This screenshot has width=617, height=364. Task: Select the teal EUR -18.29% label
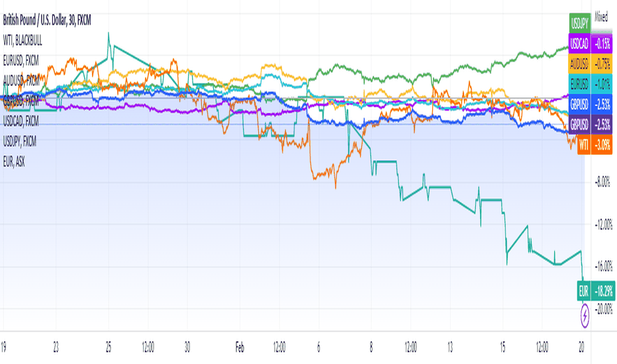[596, 291]
